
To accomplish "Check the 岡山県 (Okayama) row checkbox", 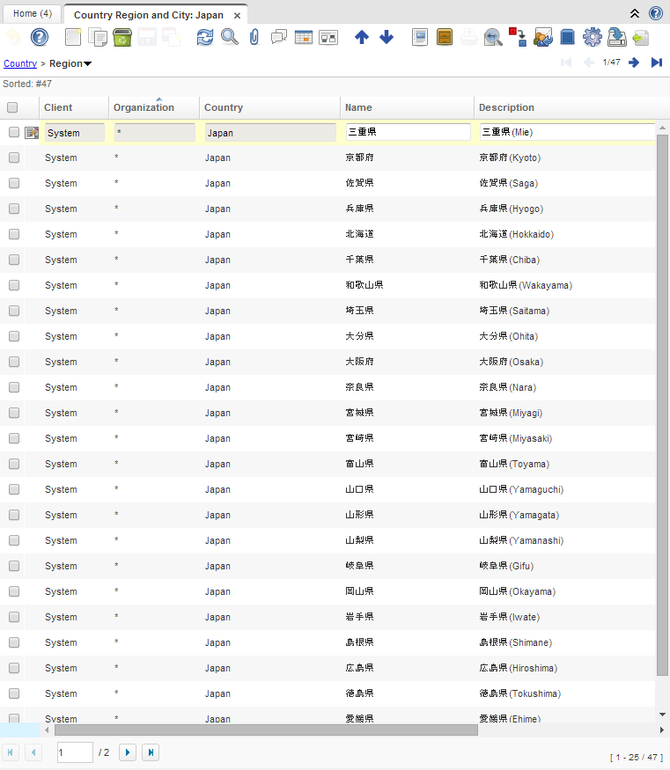I will (x=14, y=591).
